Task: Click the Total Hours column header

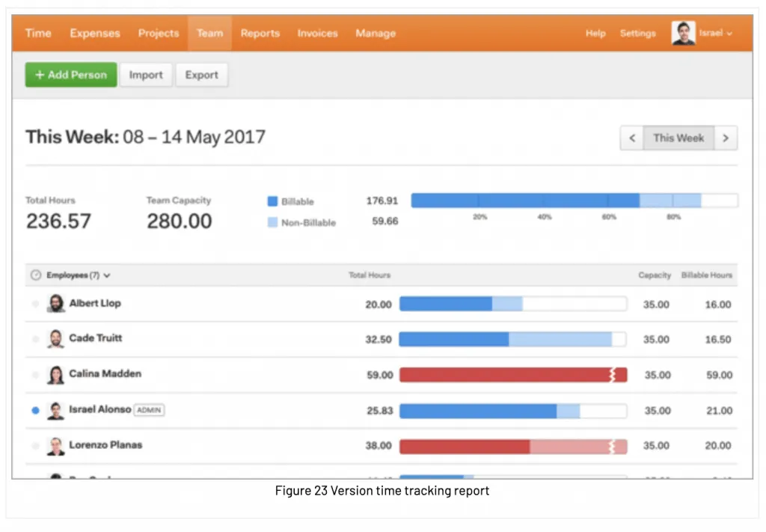Action: pyautogui.click(x=370, y=275)
